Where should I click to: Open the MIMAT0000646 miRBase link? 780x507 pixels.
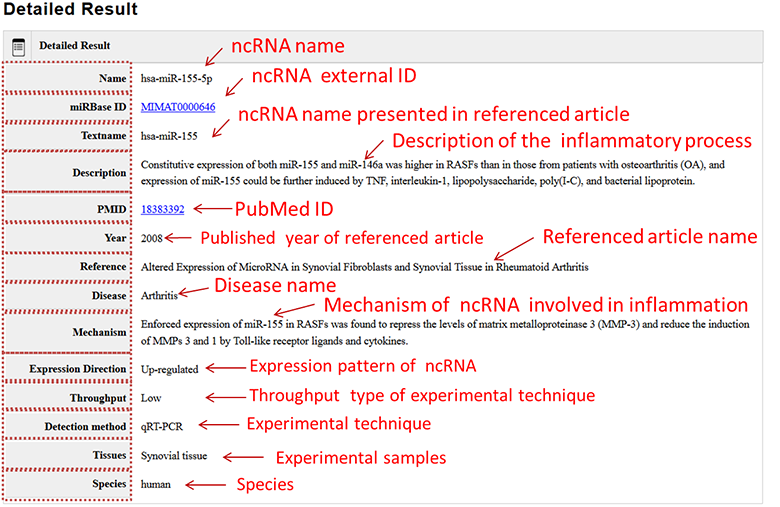178,107
